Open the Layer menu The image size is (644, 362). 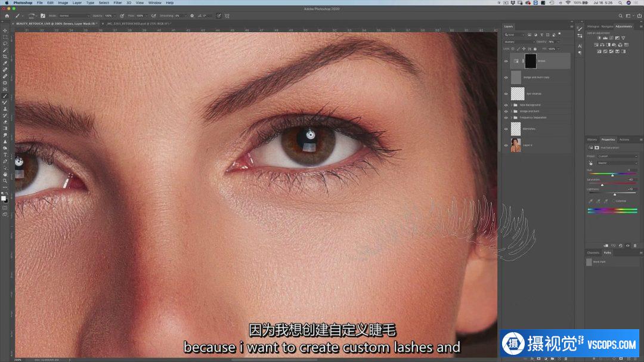[x=77, y=2]
